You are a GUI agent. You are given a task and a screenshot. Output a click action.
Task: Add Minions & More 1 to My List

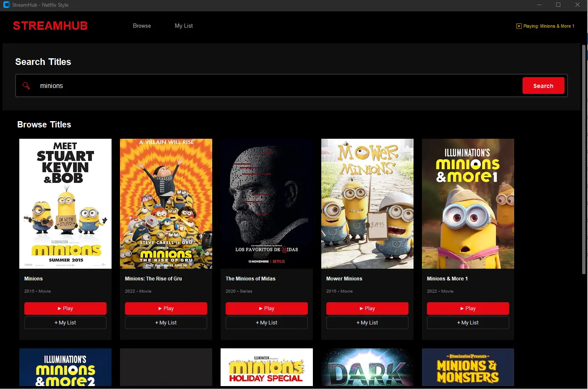468,323
